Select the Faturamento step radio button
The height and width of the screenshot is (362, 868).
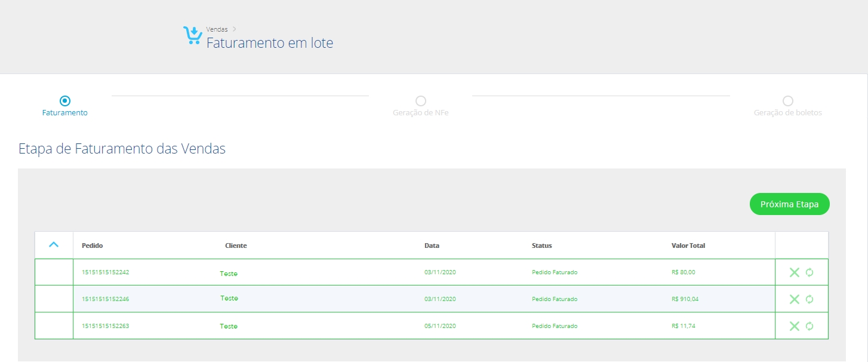(65, 101)
